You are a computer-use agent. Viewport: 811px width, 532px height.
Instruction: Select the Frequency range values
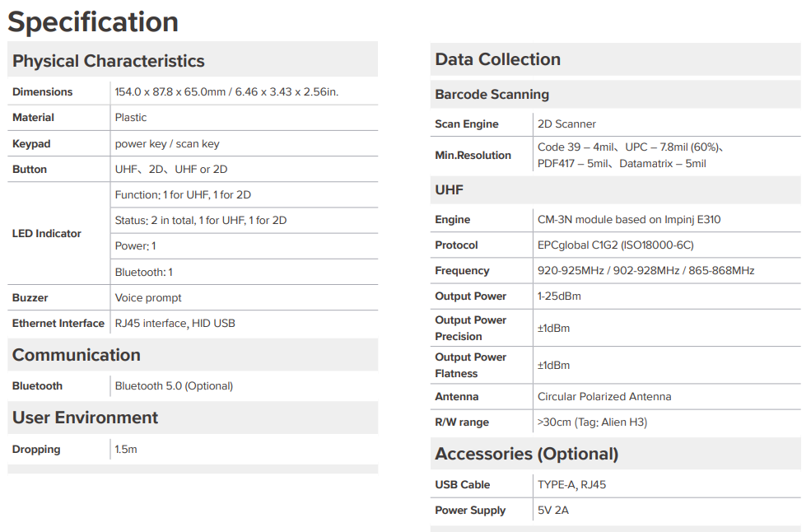click(646, 271)
